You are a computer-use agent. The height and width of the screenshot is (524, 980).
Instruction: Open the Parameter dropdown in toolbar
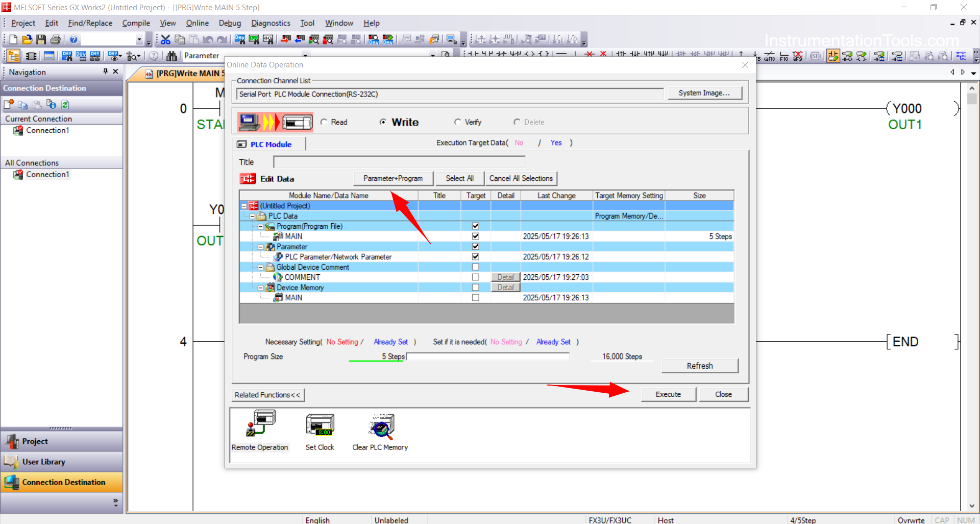pyautogui.click(x=305, y=55)
